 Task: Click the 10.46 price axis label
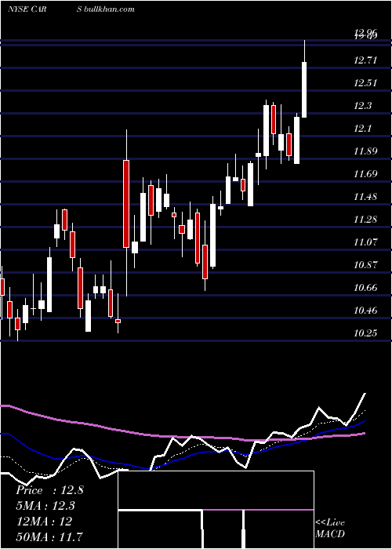365,311
